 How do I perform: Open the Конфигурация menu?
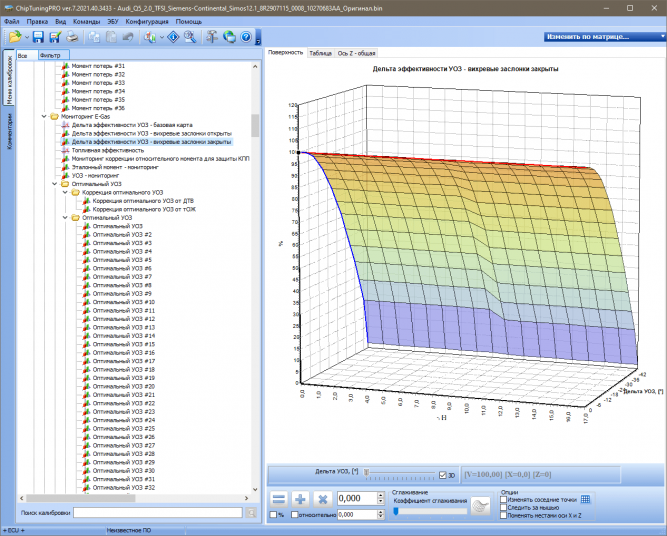point(147,21)
